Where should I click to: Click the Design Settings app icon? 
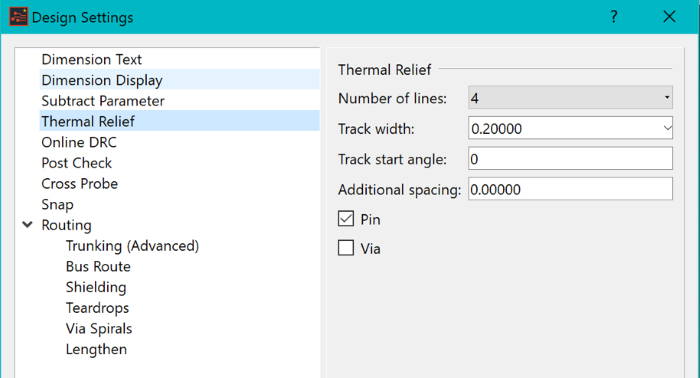point(19,17)
